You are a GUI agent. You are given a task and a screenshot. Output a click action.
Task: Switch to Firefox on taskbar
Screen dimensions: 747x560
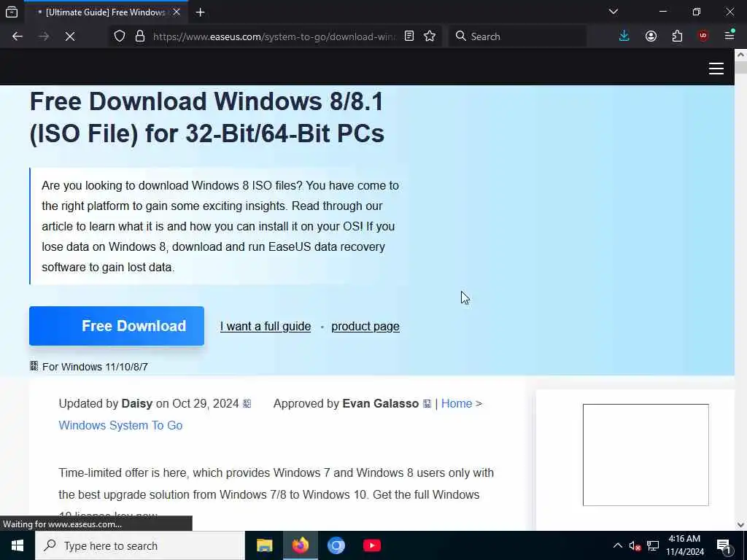(x=300, y=545)
